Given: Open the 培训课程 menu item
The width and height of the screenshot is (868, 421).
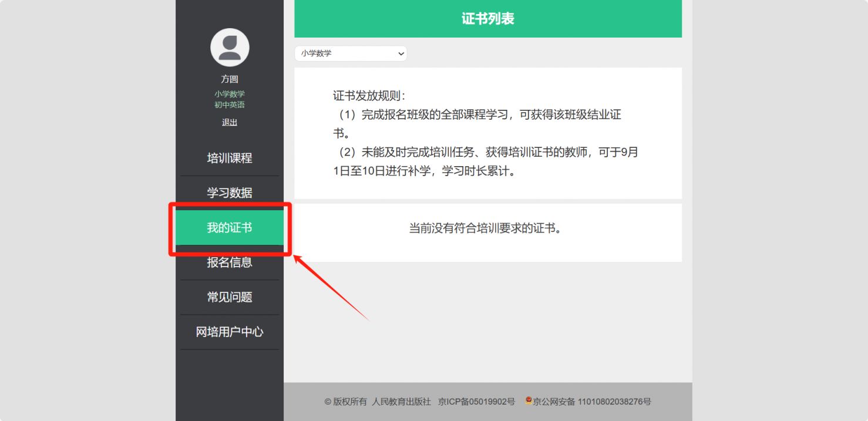Looking at the screenshot, I should click(x=230, y=158).
